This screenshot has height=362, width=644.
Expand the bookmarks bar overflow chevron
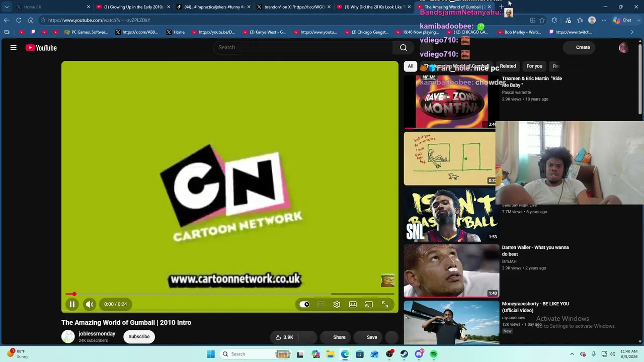coord(632,32)
